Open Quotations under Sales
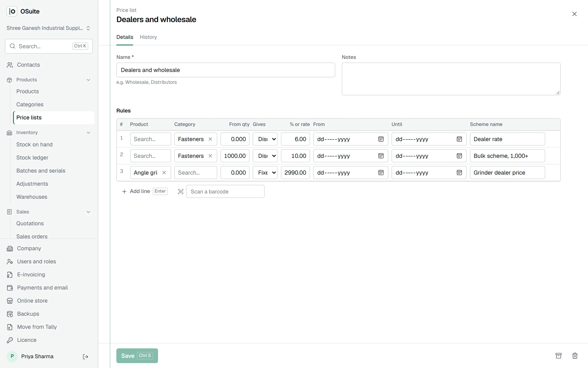Image resolution: width=588 pixels, height=368 pixels. [54, 223]
